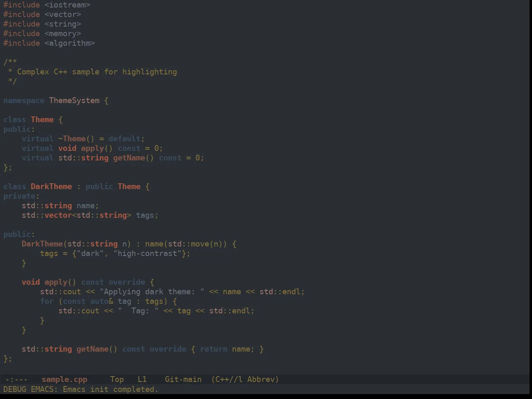Click the "void apply() const override {" line
The image size is (532, 399).
click(x=88, y=282)
